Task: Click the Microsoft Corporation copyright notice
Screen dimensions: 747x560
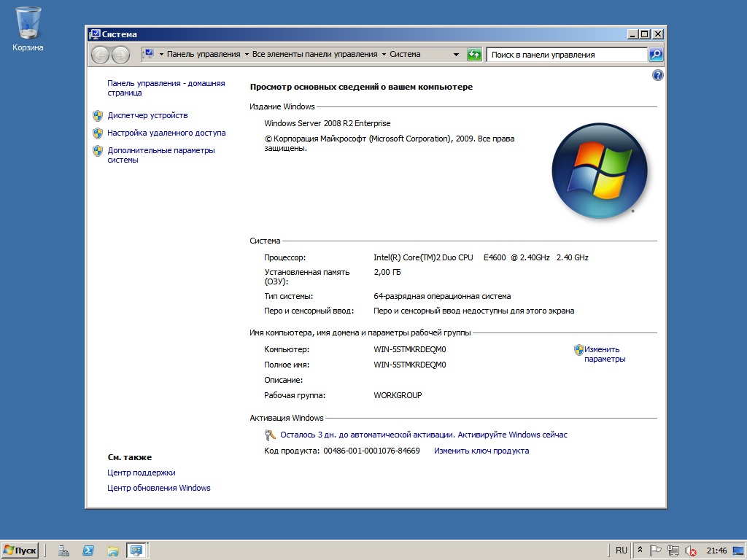Action: pos(390,144)
